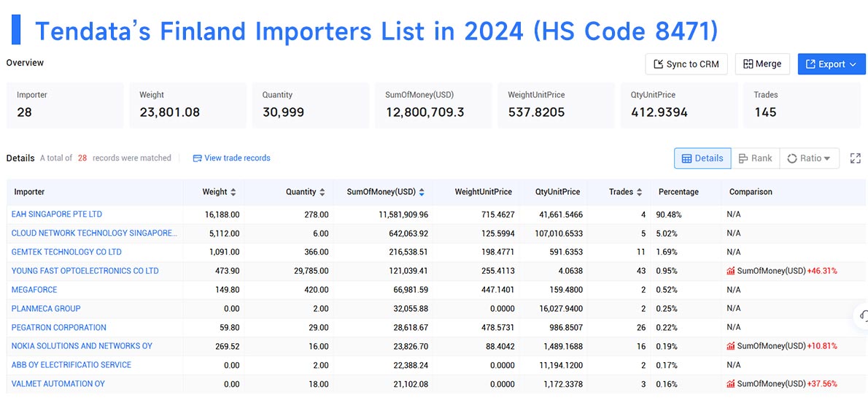Select the 16,188.00 weight cell
This screenshot has height=403, width=868.
(221, 214)
